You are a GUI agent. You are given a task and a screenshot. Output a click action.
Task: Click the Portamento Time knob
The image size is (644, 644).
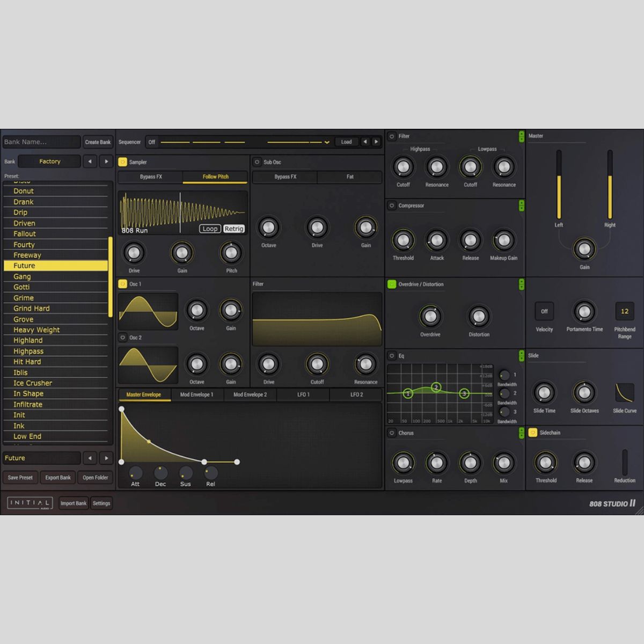(584, 311)
